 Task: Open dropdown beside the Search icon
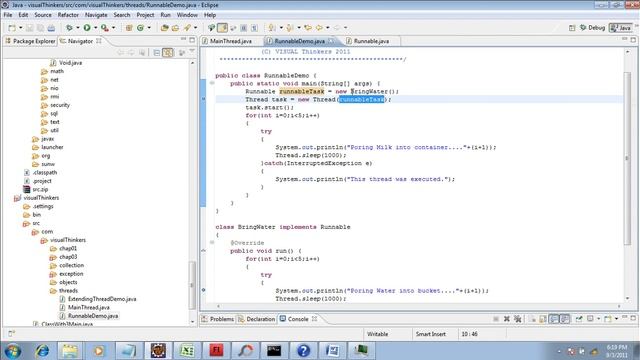pos(196,28)
